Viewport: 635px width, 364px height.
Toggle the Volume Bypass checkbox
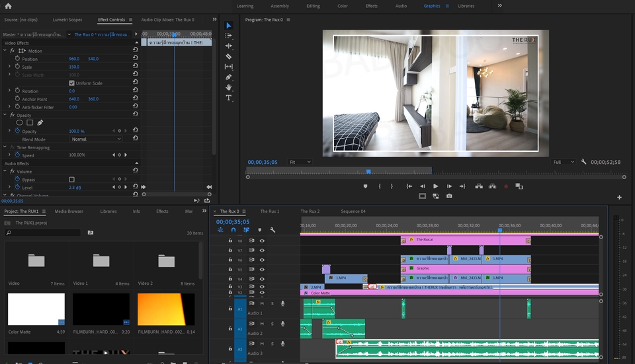tap(71, 179)
